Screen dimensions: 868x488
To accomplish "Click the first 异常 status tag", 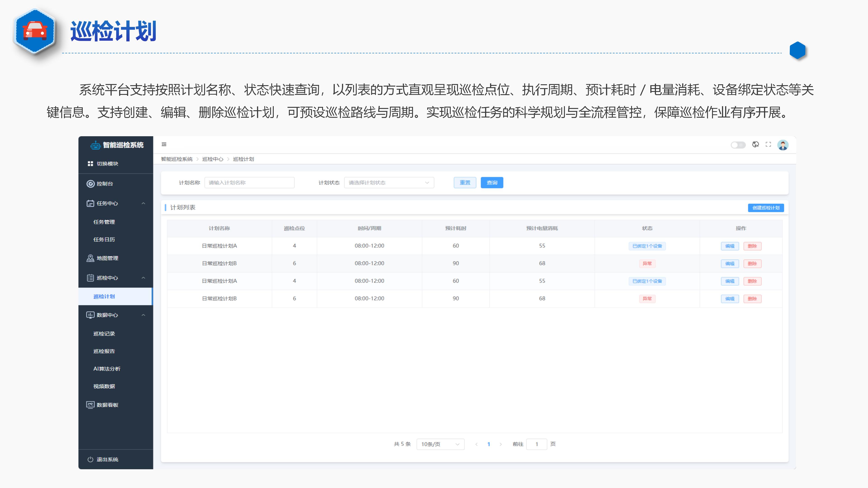I will [x=647, y=264].
